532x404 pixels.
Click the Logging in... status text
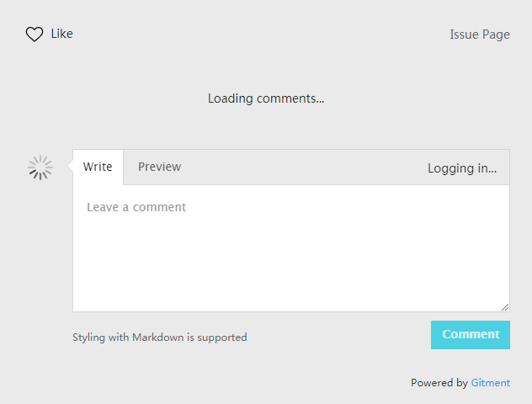coord(462,168)
